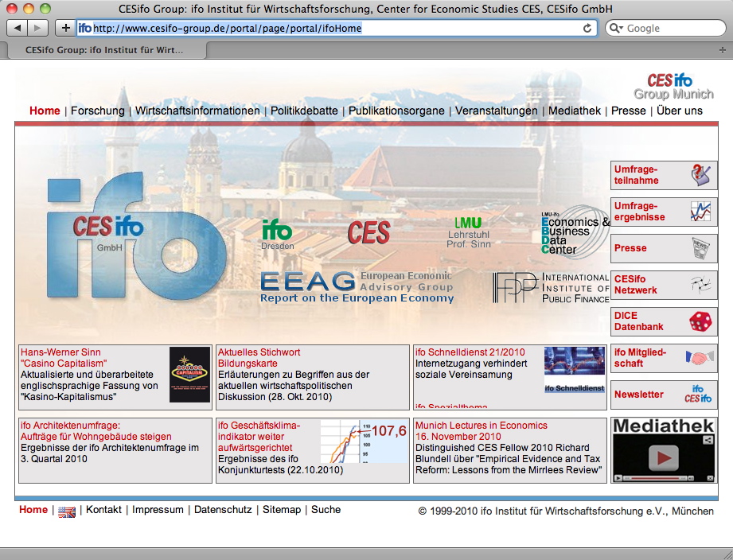The height and width of the screenshot is (560, 733).
Task: Click the Umfrageteilnahme sidebar label
Action: tap(637, 175)
